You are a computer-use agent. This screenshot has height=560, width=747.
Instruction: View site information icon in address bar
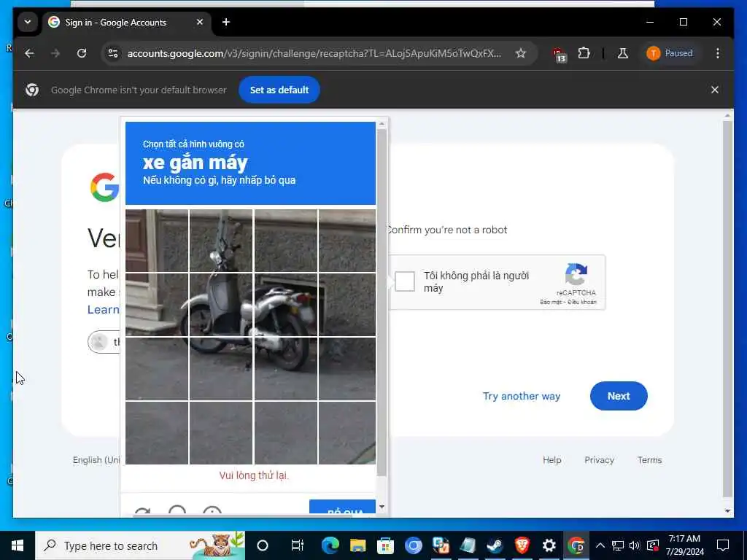click(x=113, y=53)
